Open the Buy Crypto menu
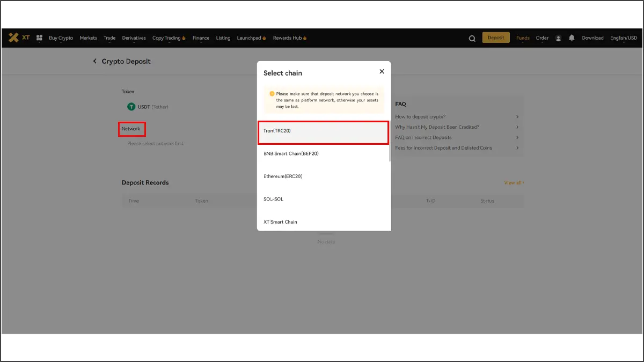 (x=61, y=38)
